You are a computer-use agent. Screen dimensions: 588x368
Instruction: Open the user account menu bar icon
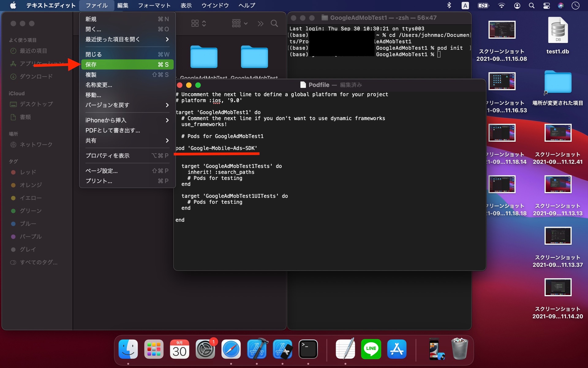tap(517, 6)
